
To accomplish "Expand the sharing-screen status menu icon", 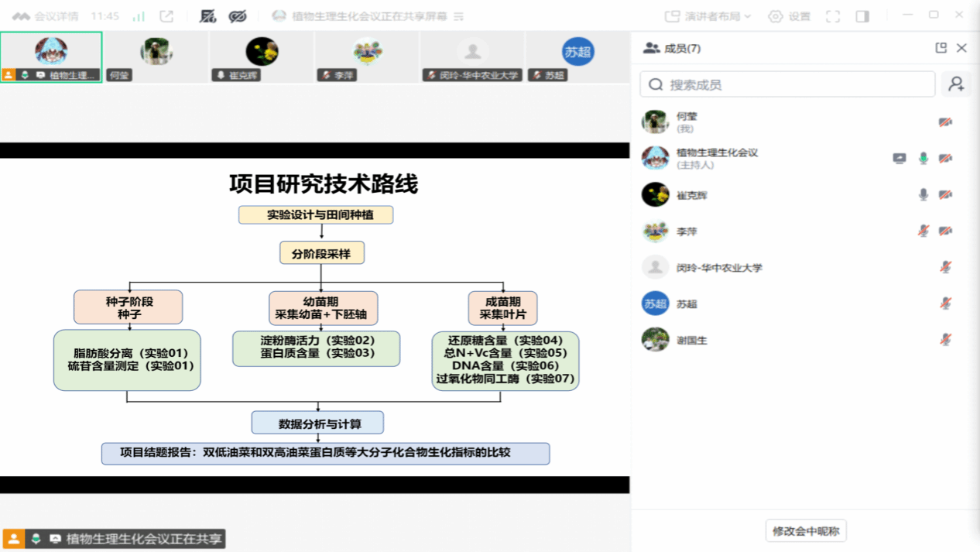I will pos(458,16).
